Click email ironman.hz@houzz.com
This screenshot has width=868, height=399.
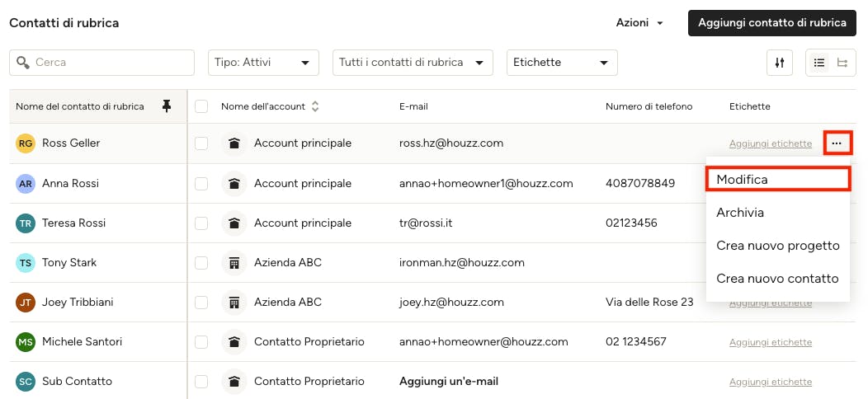pos(462,263)
